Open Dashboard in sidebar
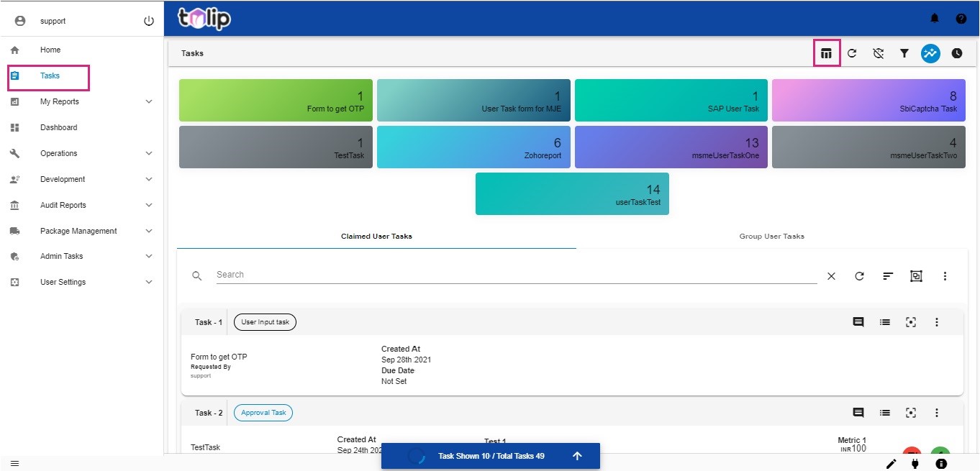 click(59, 127)
